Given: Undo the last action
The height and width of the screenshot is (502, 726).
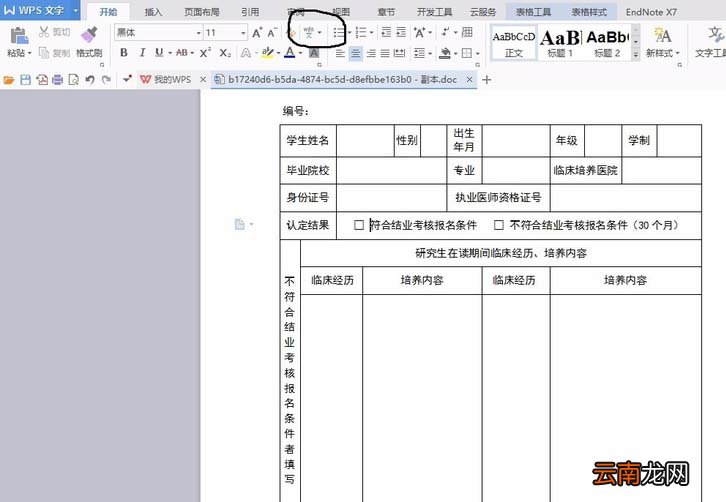Looking at the screenshot, I should pyautogui.click(x=90, y=80).
